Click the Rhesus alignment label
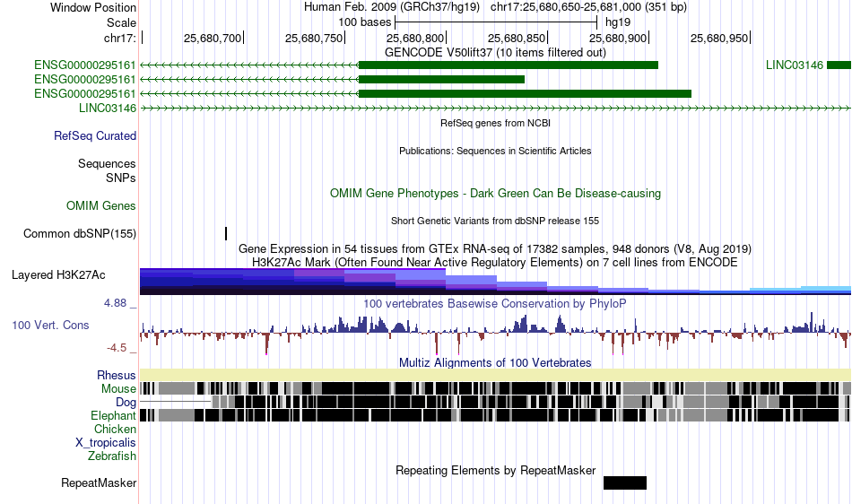 pos(117,375)
